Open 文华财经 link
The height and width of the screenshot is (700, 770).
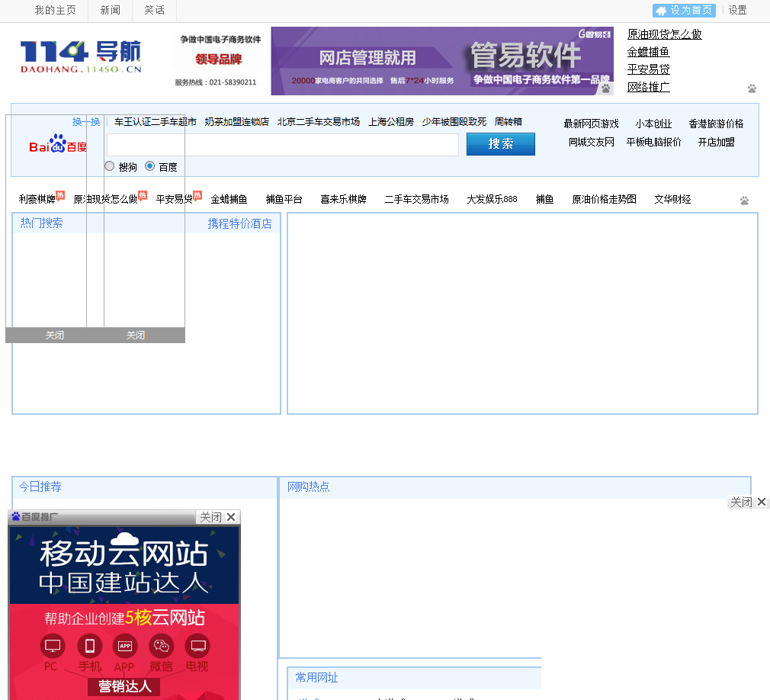[672, 200]
